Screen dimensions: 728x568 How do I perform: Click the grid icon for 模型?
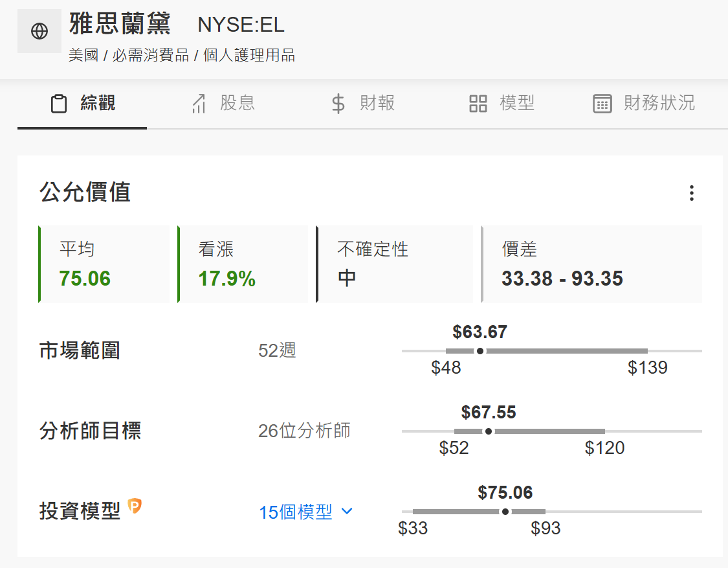click(x=478, y=104)
